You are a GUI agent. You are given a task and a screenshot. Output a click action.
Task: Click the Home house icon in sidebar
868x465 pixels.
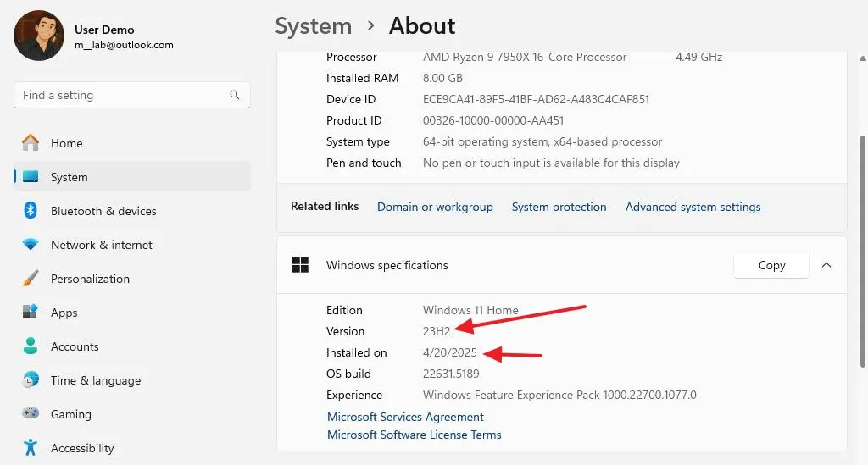click(x=31, y=142)
